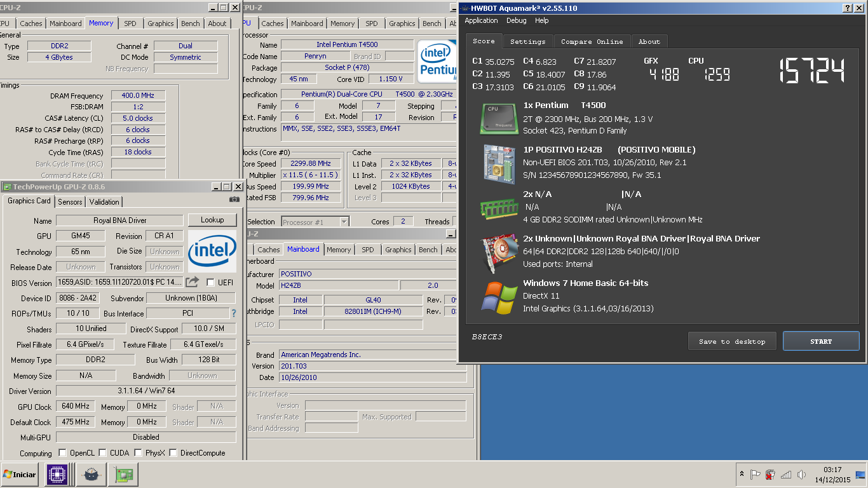Open the Bench tab in the lower CPU-Z Mainboard window
Viewport: 868px width, 488px height.
[428, 250]
